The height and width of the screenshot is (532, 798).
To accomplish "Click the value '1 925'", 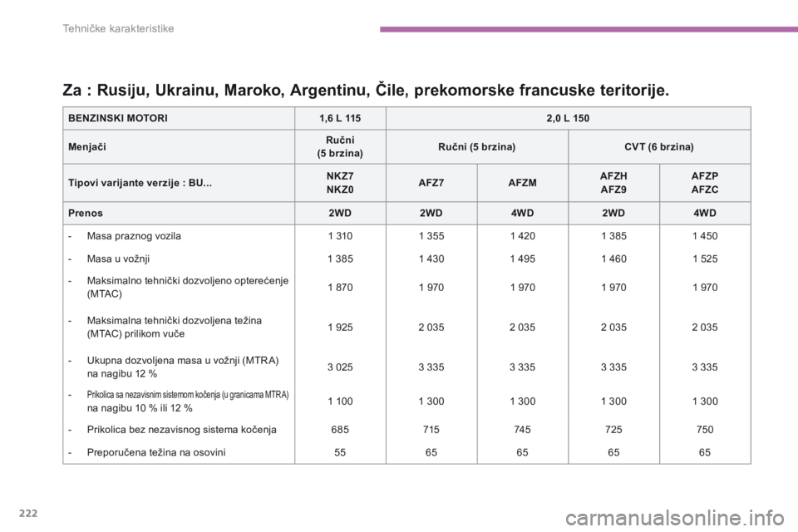I will pos(340,327).
